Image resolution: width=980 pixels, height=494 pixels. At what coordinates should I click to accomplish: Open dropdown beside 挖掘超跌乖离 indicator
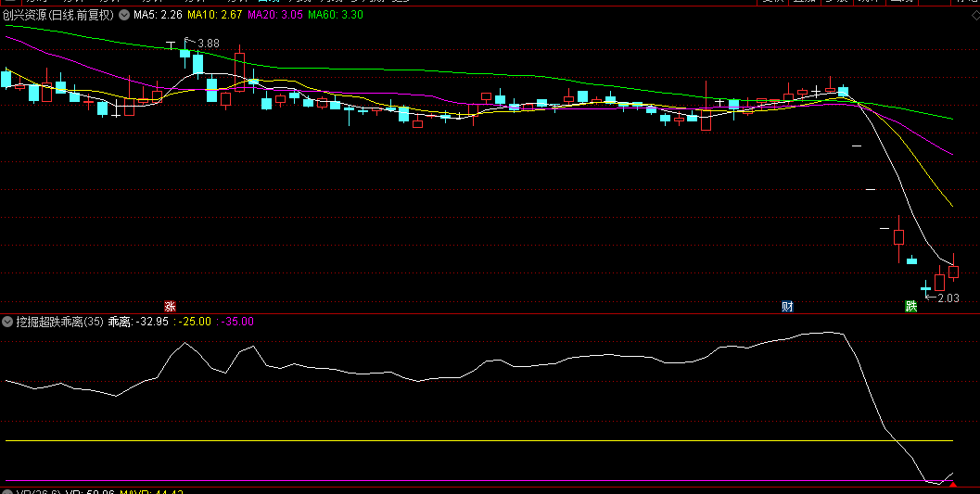coord(7,322)
